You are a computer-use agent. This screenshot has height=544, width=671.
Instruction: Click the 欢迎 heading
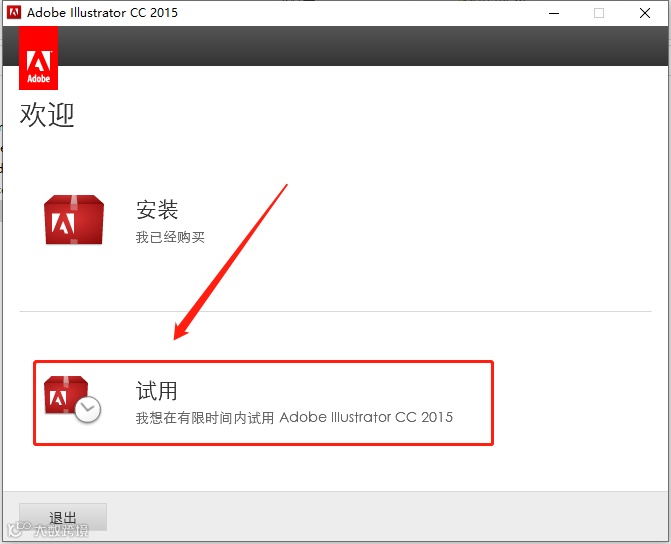point(47,115)
